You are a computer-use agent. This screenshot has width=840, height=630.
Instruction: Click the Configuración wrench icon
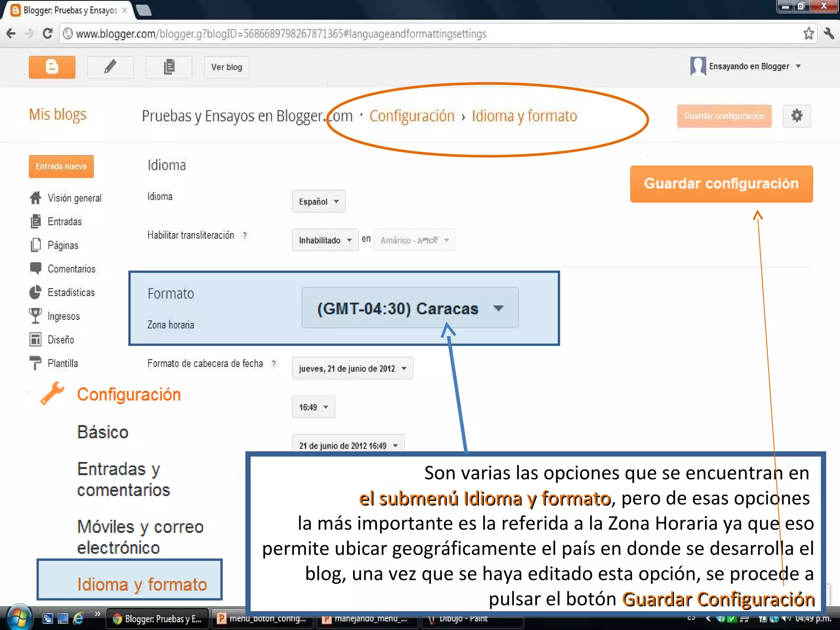(x=52, y=393)
